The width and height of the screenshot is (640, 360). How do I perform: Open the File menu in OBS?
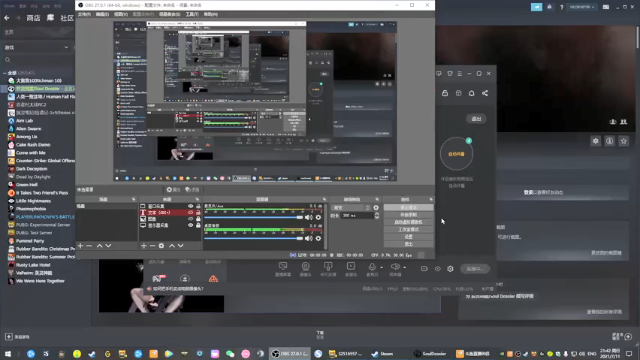click(84, 14)
